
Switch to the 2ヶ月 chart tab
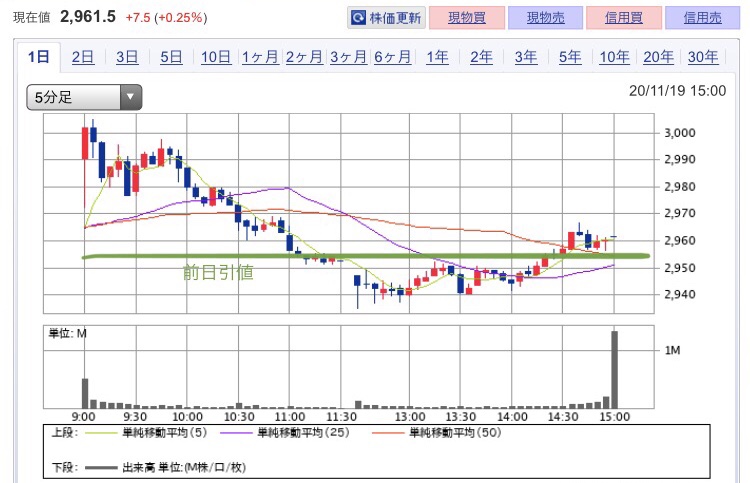(304, 57)
